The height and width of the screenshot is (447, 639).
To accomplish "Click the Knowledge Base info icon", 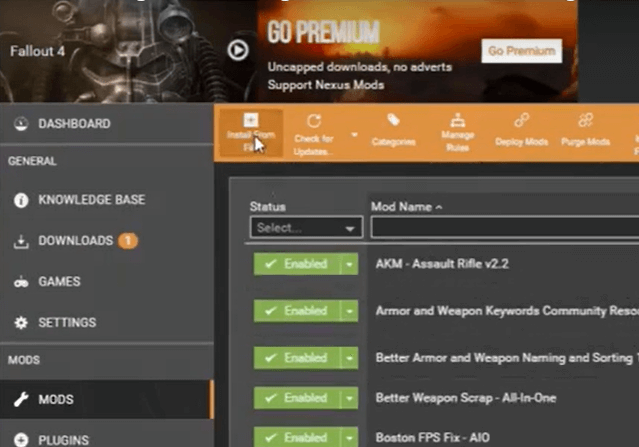I will [21, 200].
